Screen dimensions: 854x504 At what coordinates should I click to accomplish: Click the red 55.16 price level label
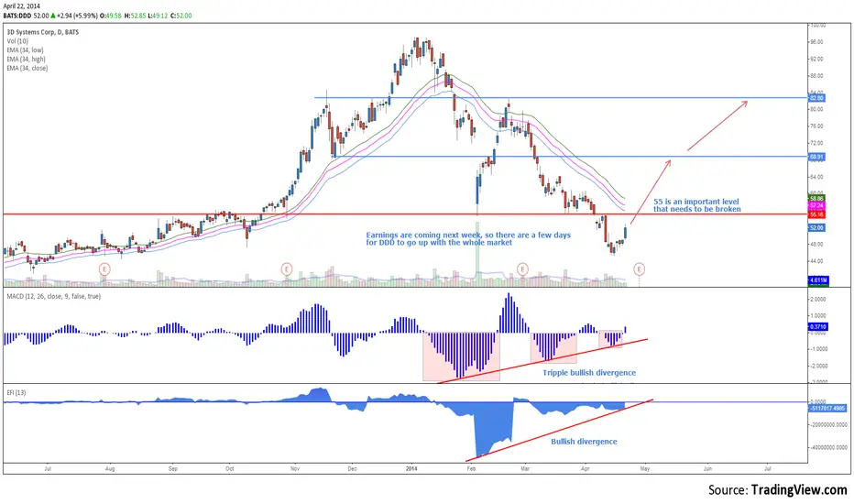817,214
